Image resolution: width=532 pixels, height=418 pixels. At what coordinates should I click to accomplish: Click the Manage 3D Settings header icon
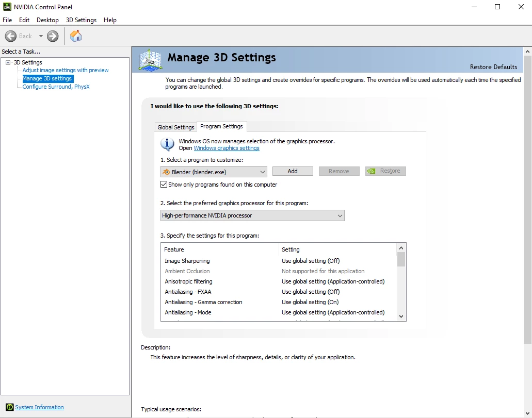[x=150, y=60]
